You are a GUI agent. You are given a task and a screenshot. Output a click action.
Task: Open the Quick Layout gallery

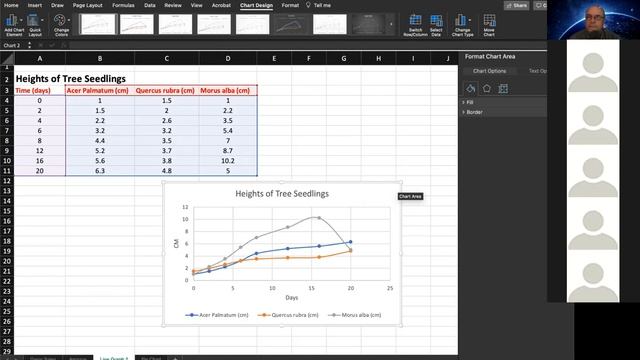[x=35, y=25]
